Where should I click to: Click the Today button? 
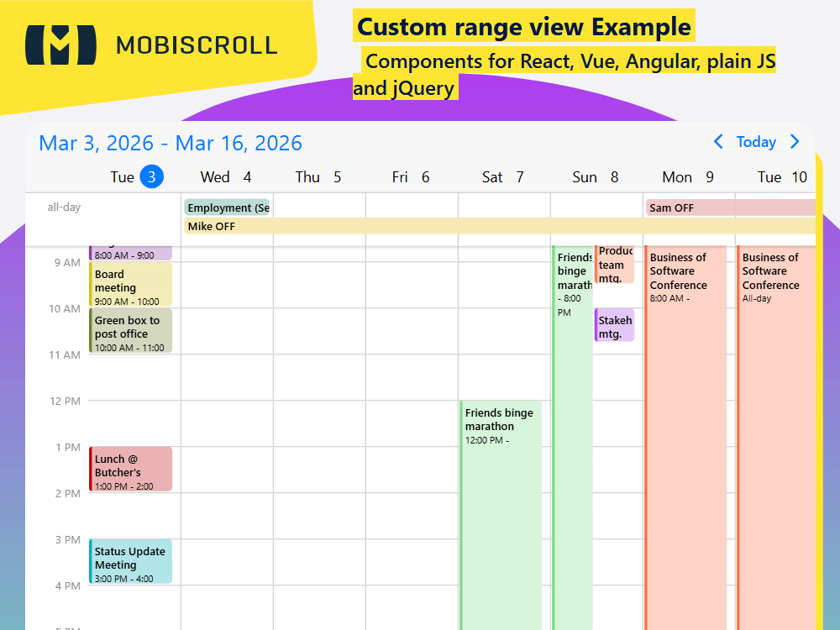(x=756, y=142)
